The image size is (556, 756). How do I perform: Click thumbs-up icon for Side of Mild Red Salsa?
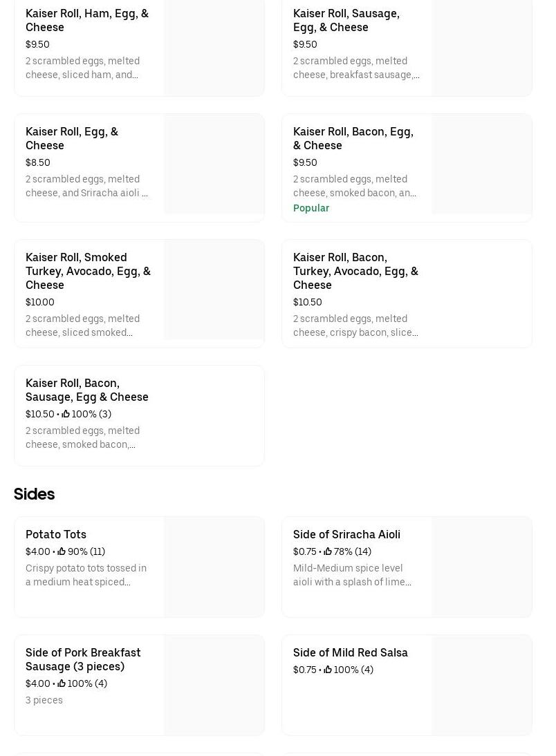point(328,670)
